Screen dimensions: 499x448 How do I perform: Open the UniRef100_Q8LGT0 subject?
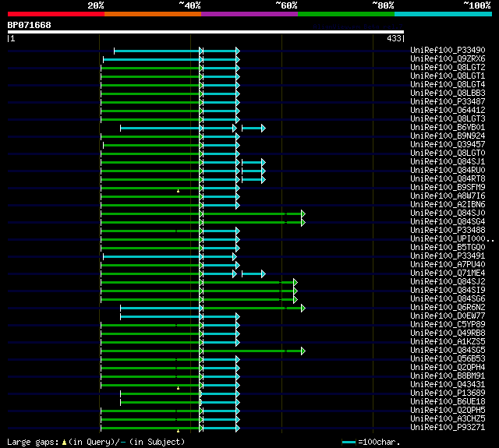pyautogui.click(x=448, y=153)
